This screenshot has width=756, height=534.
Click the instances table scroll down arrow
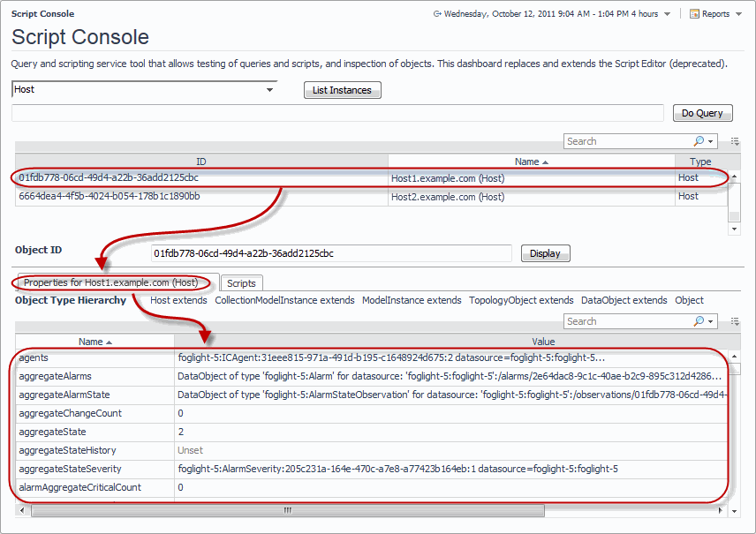tap(734, 229)
